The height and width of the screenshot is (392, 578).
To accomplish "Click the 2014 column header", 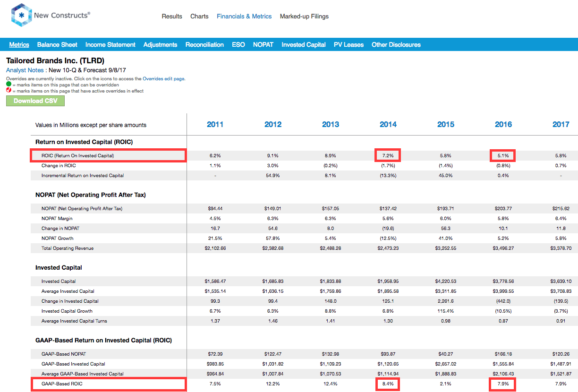I will click(x=388, y=124).
